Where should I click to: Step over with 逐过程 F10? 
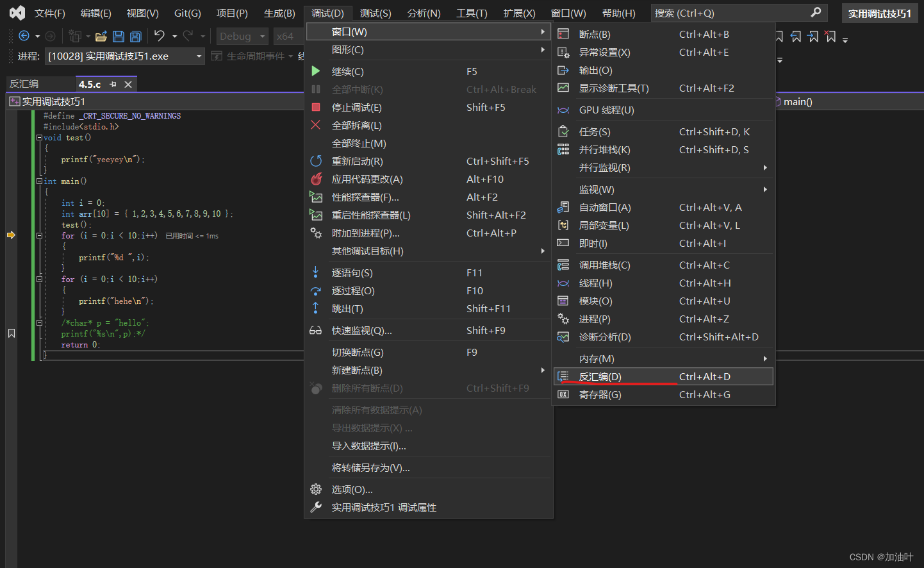(428, 290)
